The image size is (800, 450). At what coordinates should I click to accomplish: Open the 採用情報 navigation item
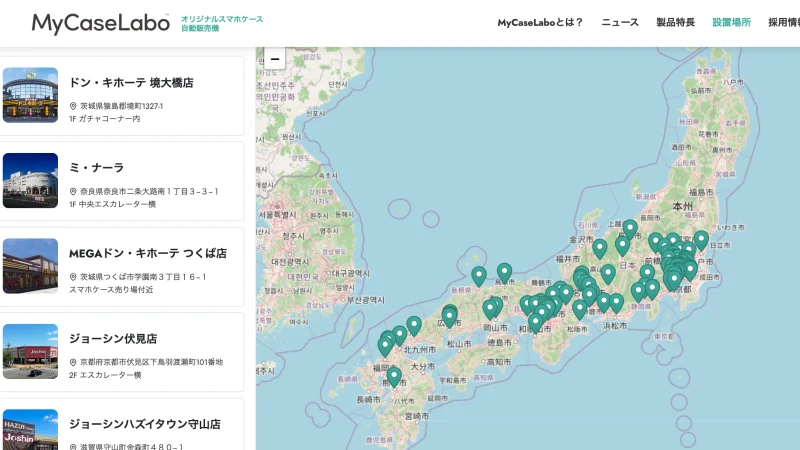pyautogui.click(x=784, y=22)
